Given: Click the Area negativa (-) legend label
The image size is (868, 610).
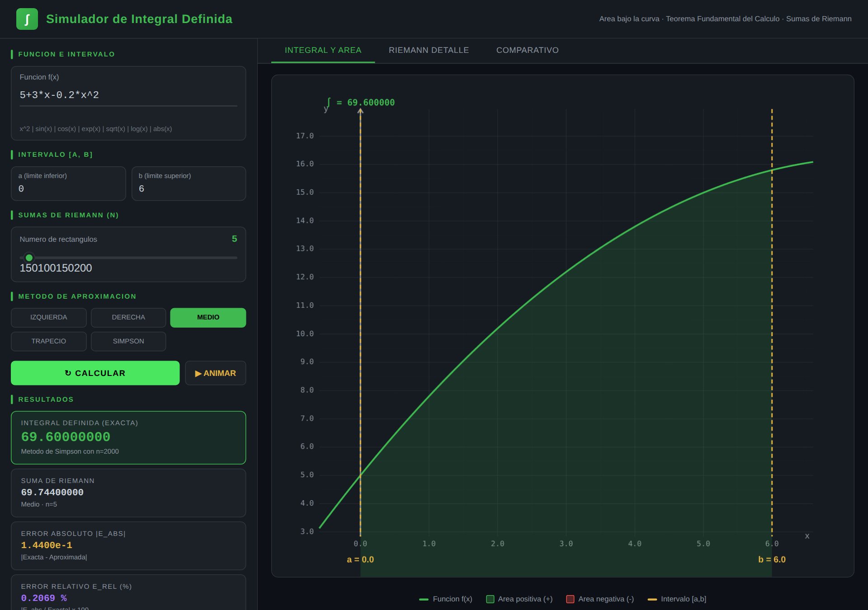Looking at the screenshot, I should pos(606,599).
